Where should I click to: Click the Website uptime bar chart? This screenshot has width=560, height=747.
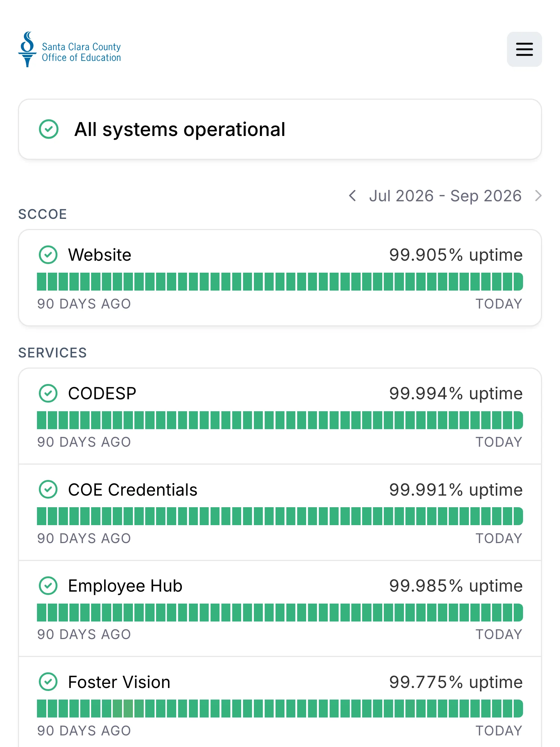(x=280, y=282)
